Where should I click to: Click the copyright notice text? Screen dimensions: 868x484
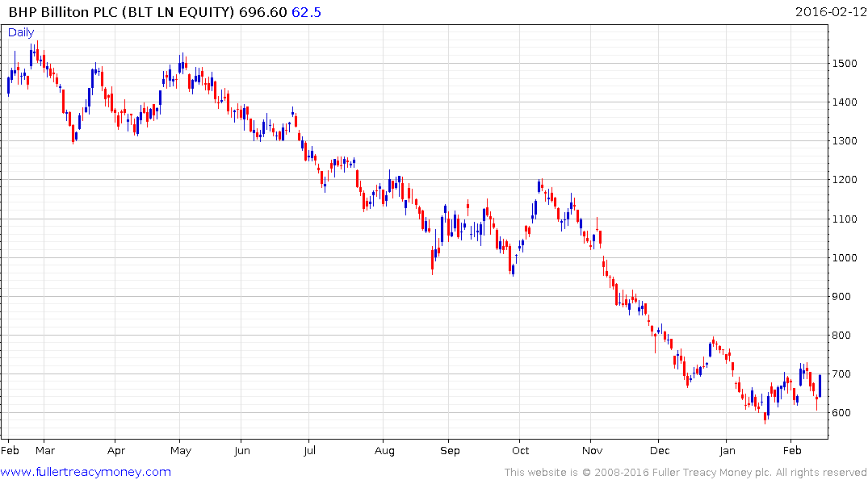tap(686, 473)
